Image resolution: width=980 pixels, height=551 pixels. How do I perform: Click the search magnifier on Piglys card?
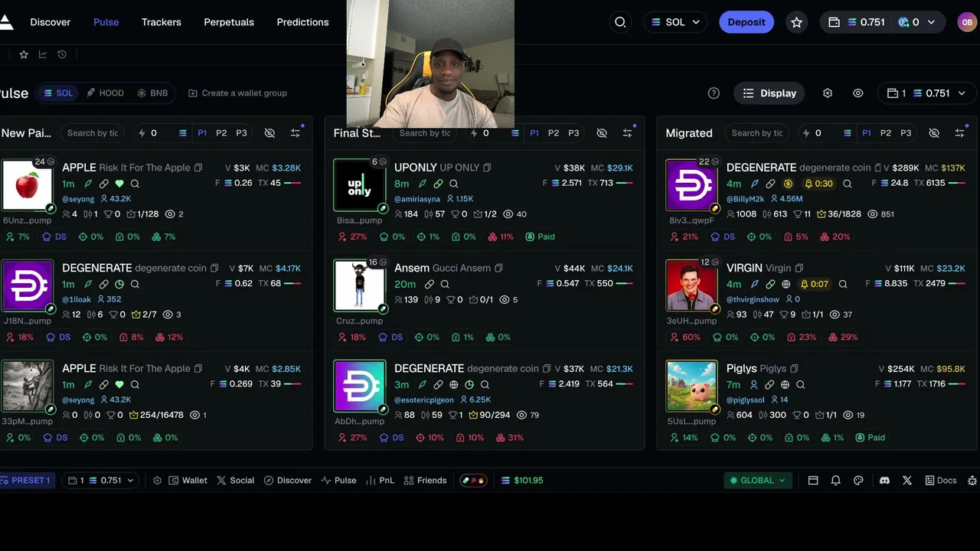(x=801, y=384)
